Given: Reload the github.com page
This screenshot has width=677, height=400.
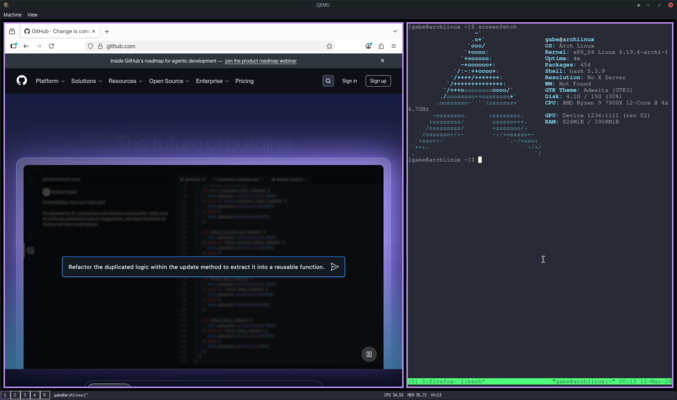Looking at the screenshot, I should (x=51, y=46).
